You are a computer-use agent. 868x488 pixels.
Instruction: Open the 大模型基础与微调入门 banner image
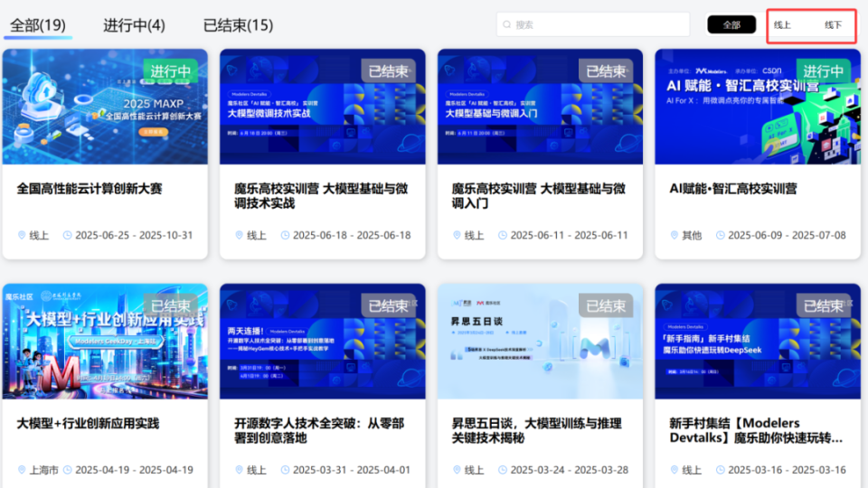click(541, 107)
